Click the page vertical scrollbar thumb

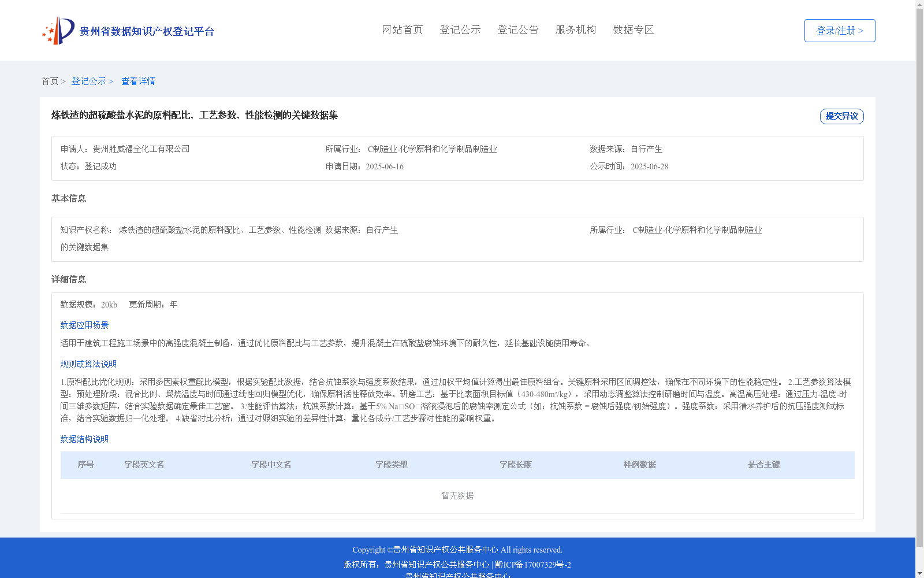(x=919, y=277)
